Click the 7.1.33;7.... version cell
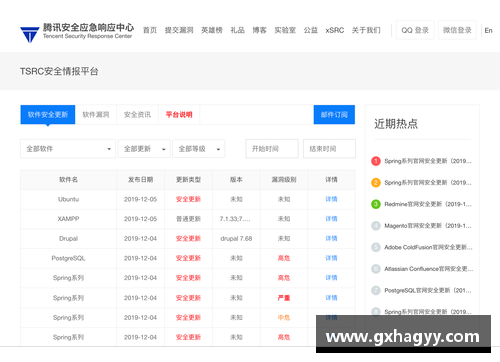This screenshot has width=500, height=362. click(x=235, y=219)
